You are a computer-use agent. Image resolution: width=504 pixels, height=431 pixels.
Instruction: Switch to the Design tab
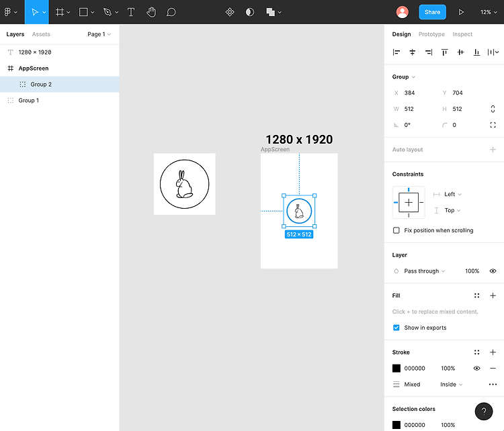click(x=401, y=34)
